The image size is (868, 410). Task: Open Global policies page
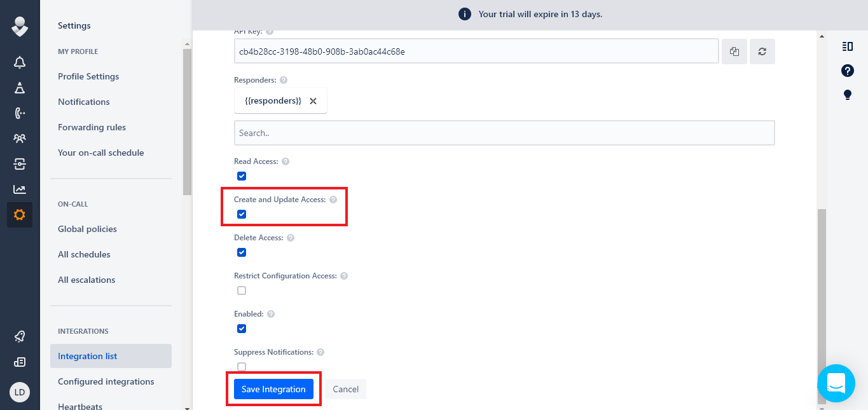(x=87, y=229)
